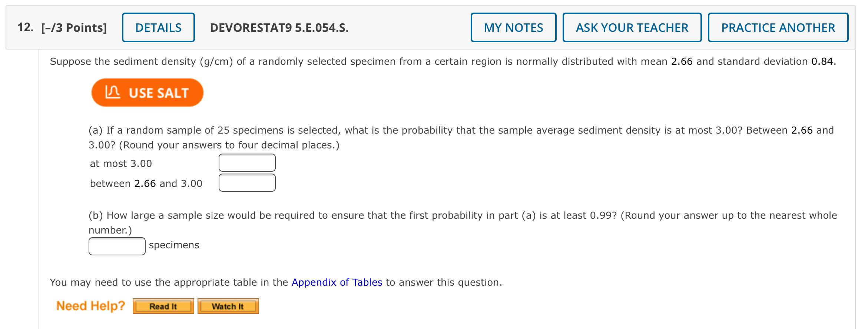868x329 pixels.
Task: Click the orange Need Help? label
Action: pyautogui.click(x=90, y=305)
